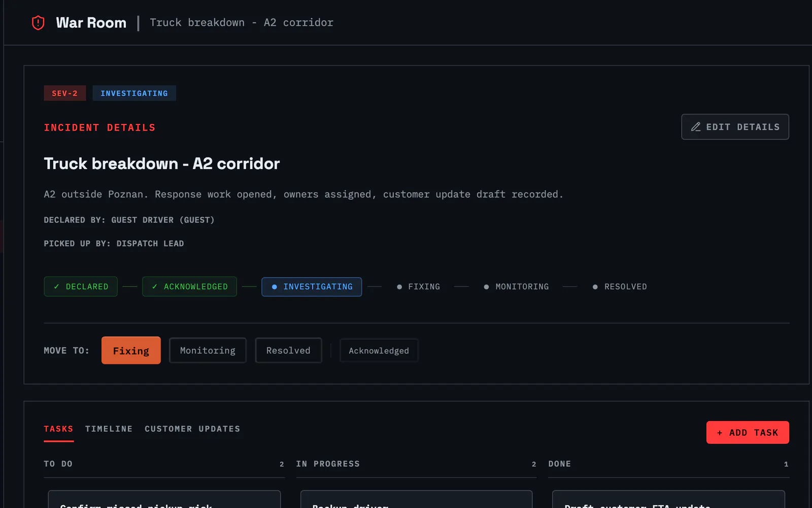Move incident to Fixing
Screen dimensions: 812x508
(131, 351)
